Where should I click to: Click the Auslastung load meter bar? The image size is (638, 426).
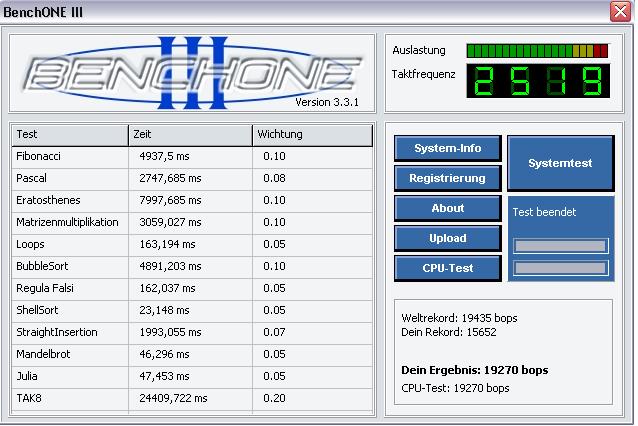click(537, 51)
